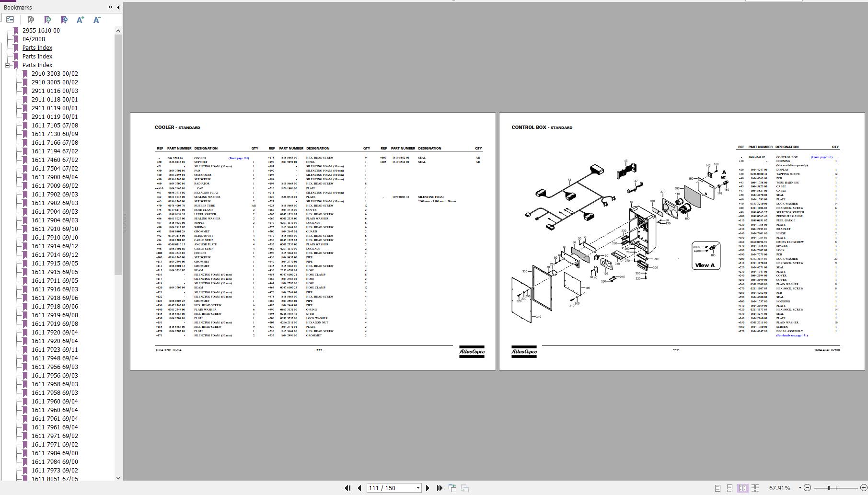Select bookmark 2911 0116 00/03
Viewport: 868px width, 495px height.
[x=55, y=91]
